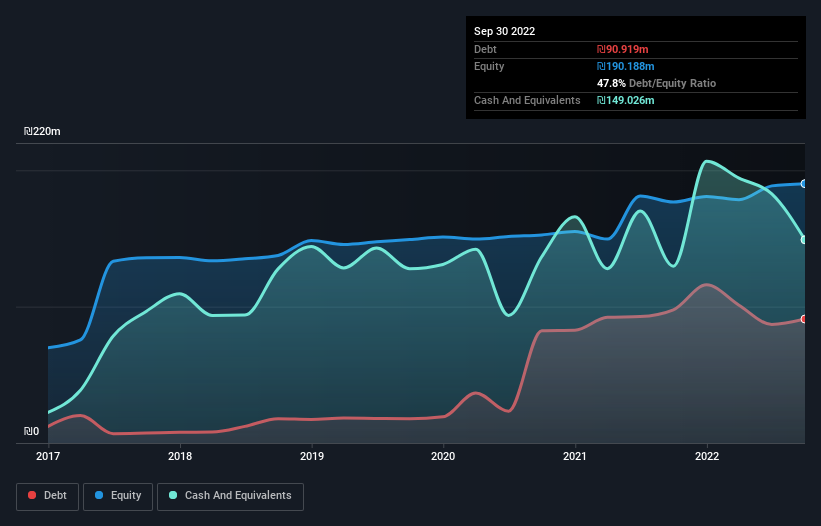Click the ₪90.919m debt value

[x=623, y=49]
